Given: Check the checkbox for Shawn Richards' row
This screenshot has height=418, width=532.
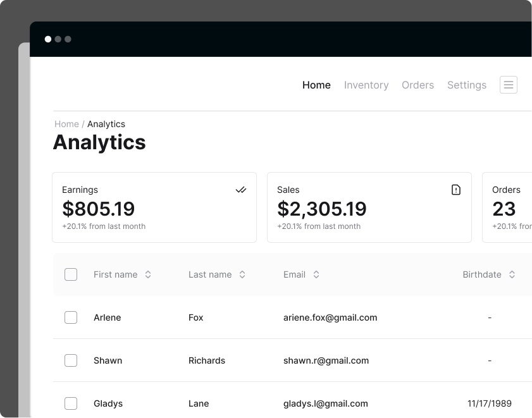Looking at the screenshot, I should (71, 360).
